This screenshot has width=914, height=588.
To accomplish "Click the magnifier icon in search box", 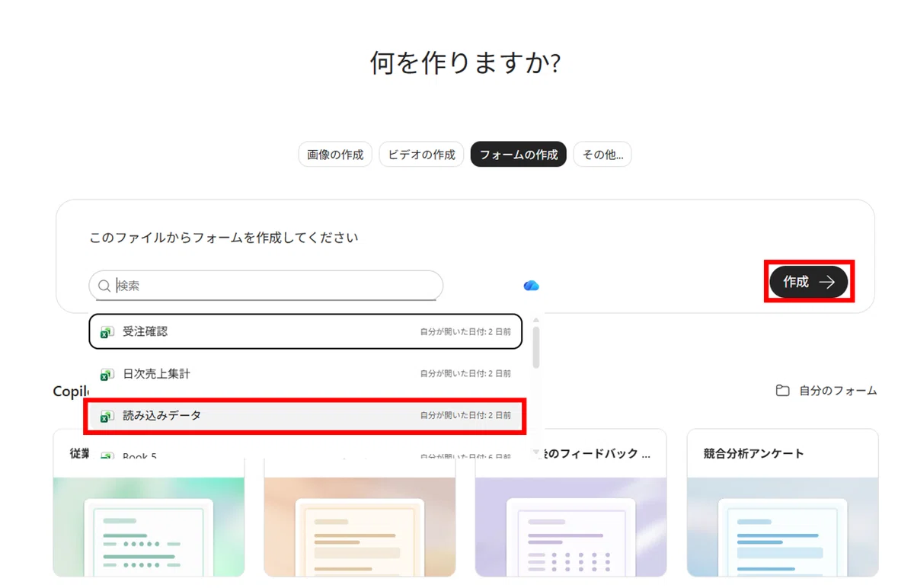I will (x=104, y=286).
